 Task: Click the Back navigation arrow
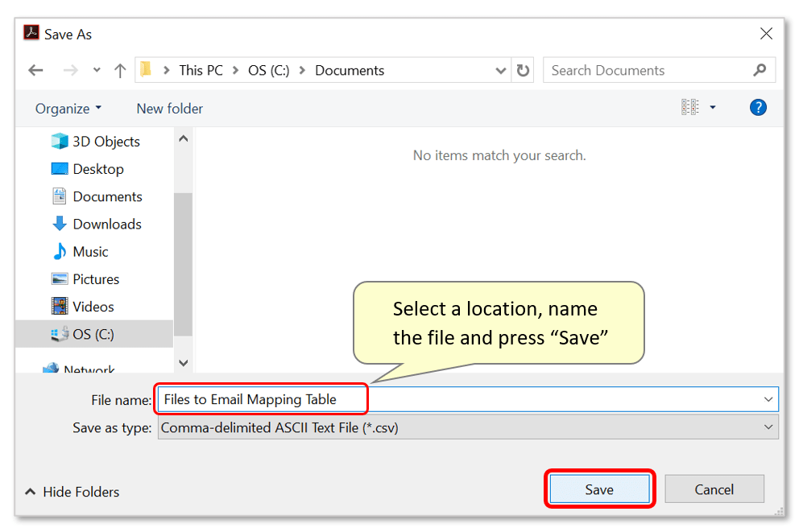(x=35, y=70)
